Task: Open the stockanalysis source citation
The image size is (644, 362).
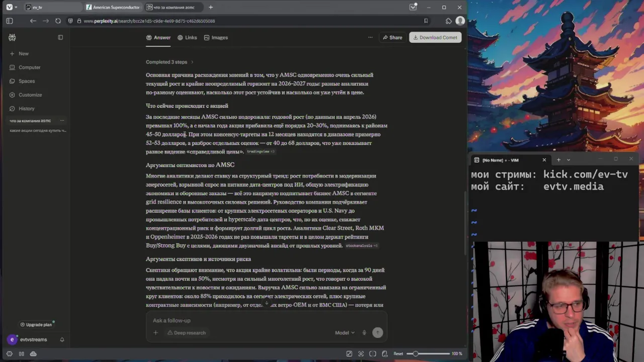Action: (361, 245)
